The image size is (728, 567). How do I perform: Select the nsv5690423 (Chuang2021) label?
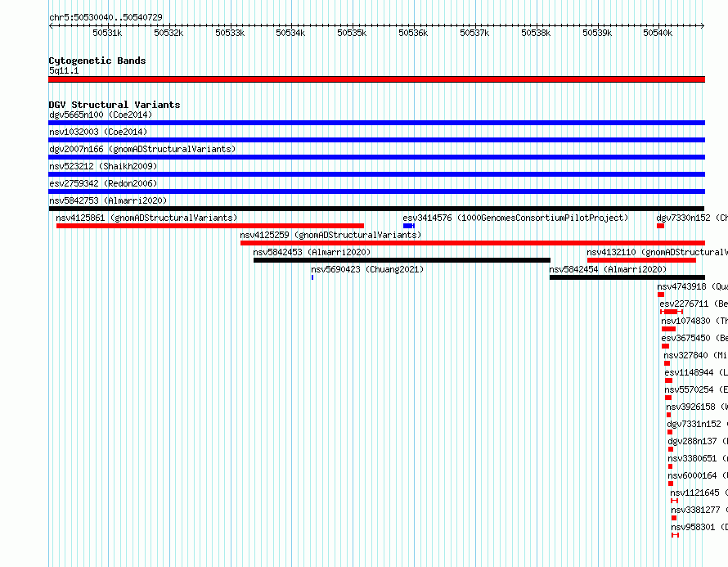point(367,269)
